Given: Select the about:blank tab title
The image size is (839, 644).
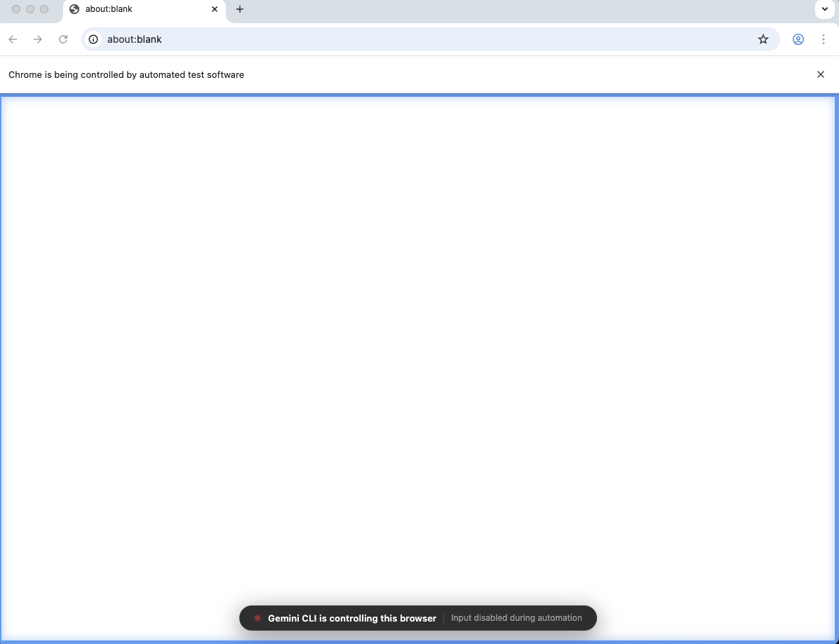Looking at the screenshot, I should click(x=109, y=9).
